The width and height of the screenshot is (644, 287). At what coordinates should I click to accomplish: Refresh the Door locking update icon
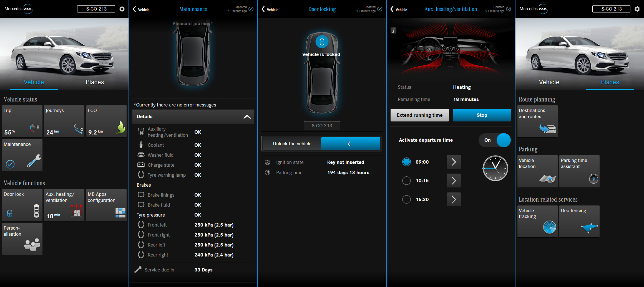[380, 9]
